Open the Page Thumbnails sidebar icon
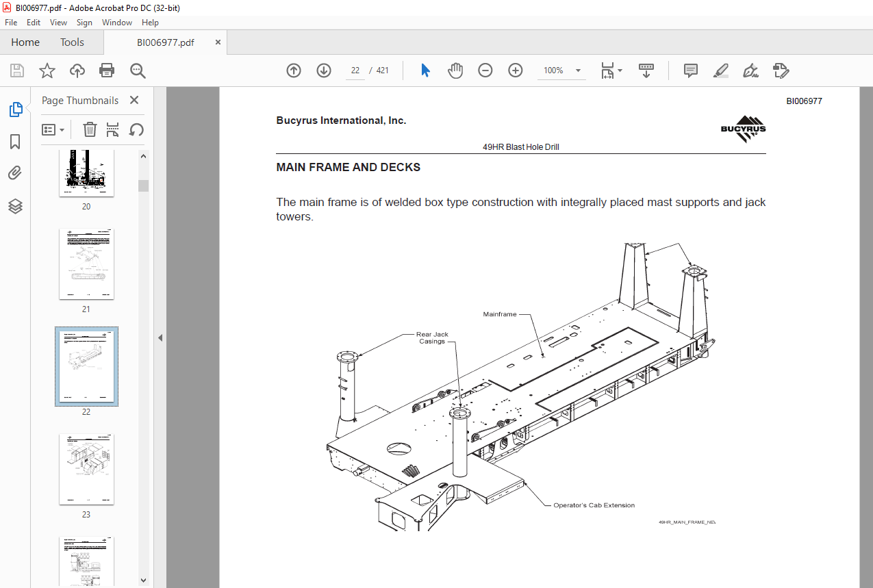The image size is (873, 588). tap(15, 109)
